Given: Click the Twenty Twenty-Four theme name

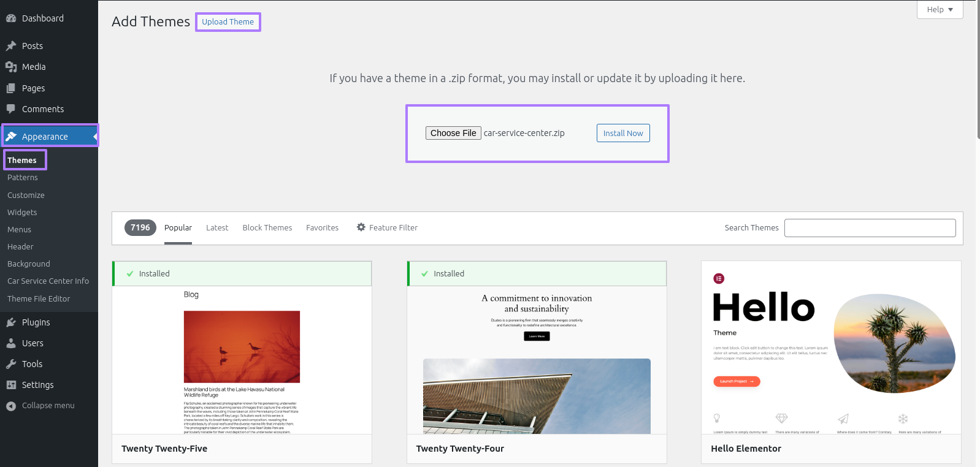Looking at the screenshot, I should [x=460, y=449].
